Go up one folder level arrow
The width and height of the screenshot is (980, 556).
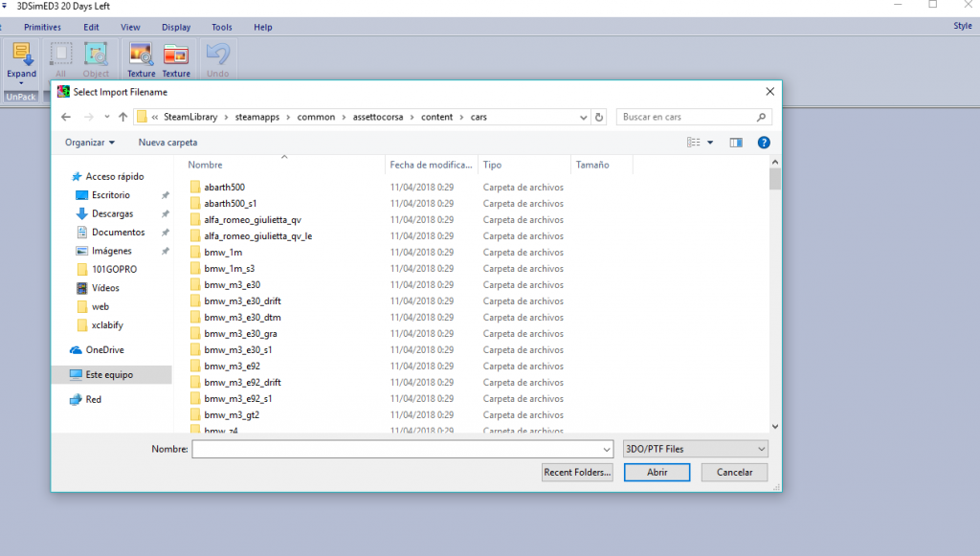point(123,117)
